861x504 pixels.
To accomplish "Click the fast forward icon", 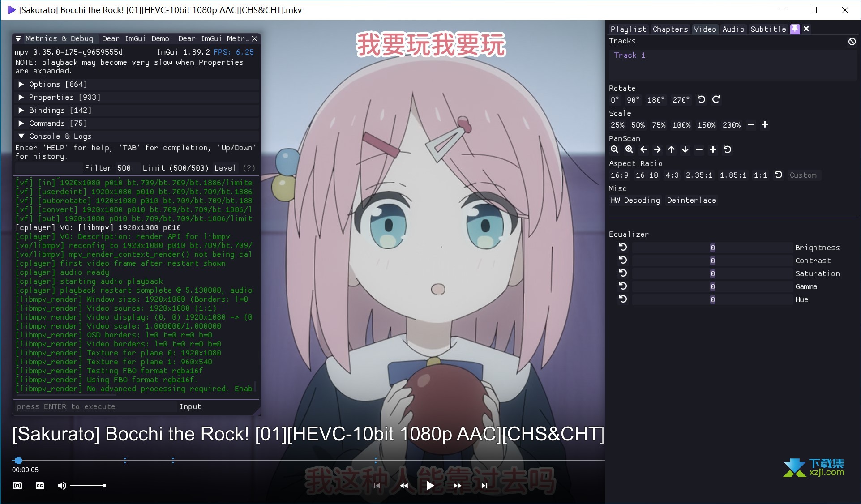I will pyautogui.click(x=457, y=486).
